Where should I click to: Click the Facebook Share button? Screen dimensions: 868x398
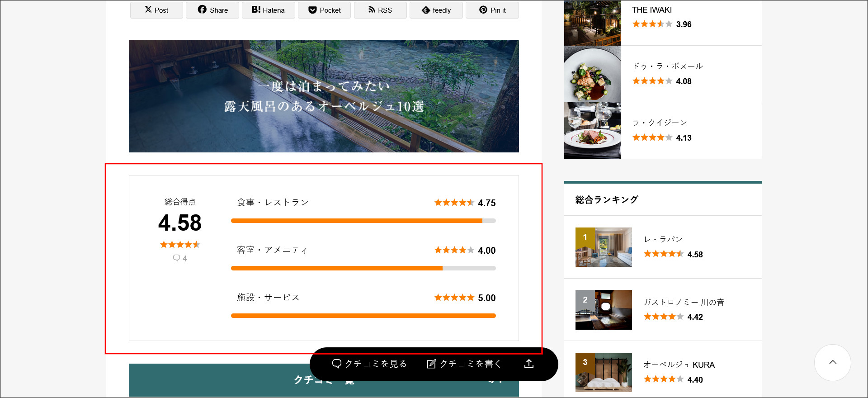click(212, 10)
